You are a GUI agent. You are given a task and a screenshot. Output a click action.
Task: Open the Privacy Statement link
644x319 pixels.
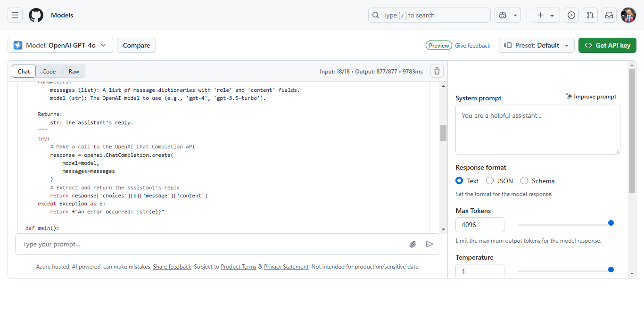point(286,266)
